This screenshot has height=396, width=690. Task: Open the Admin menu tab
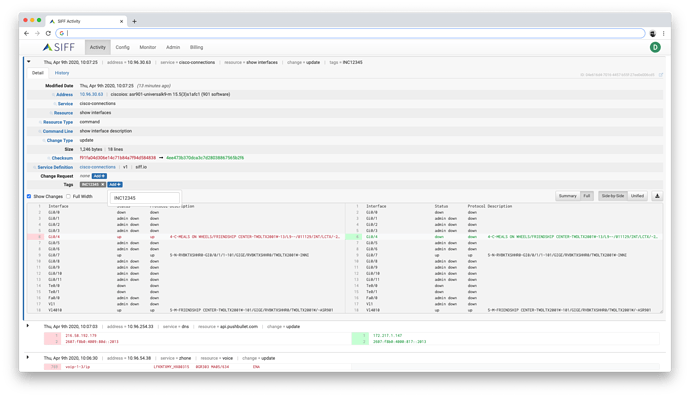(173, 47)
